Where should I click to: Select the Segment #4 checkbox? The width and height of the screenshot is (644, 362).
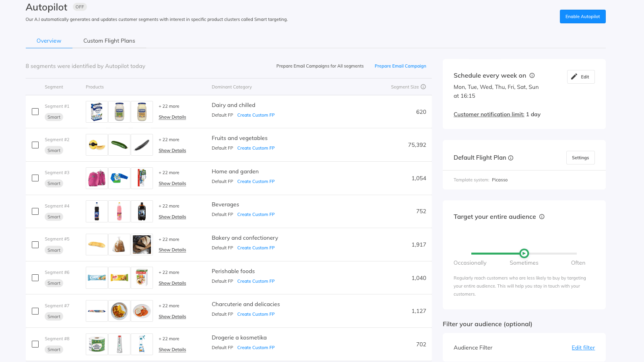tap(35, 211)
